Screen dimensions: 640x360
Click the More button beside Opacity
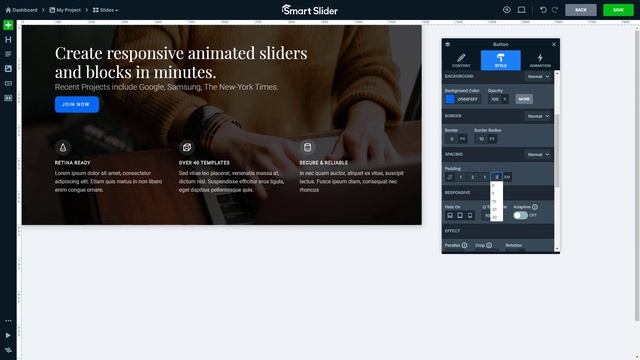[x=524, y=99]
